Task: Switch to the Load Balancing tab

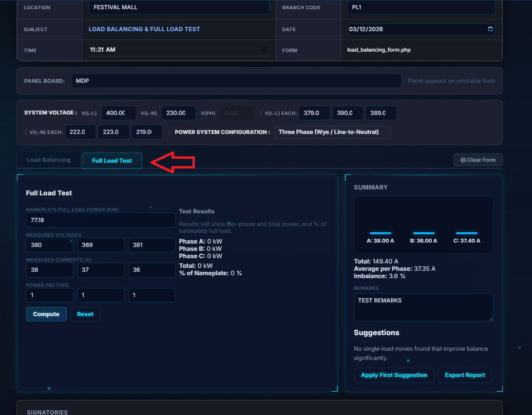Action: tap(49, 160)
